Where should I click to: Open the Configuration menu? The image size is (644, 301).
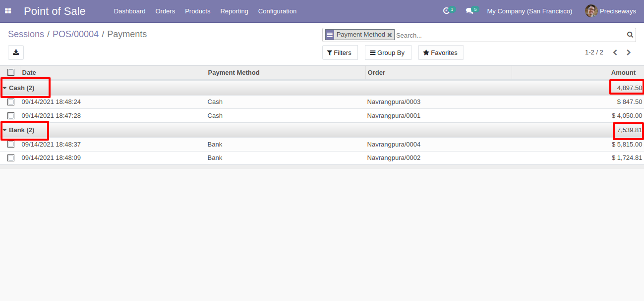[x=277, y=11]
